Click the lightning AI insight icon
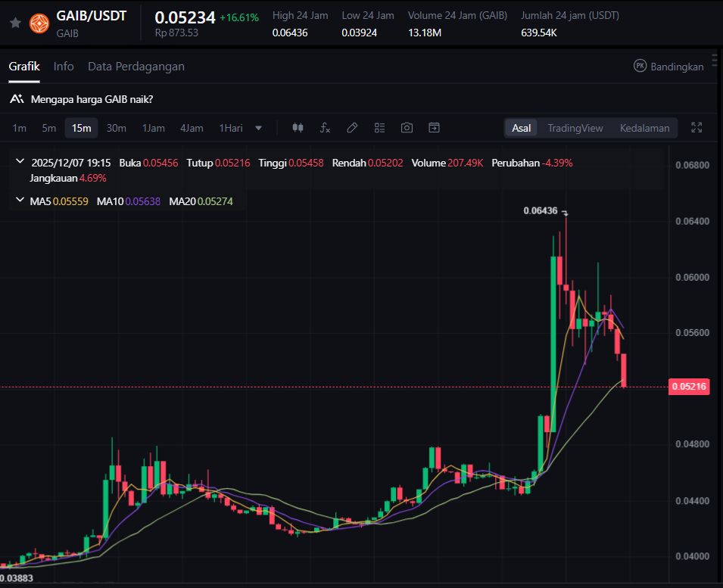 tap(16, 99)
